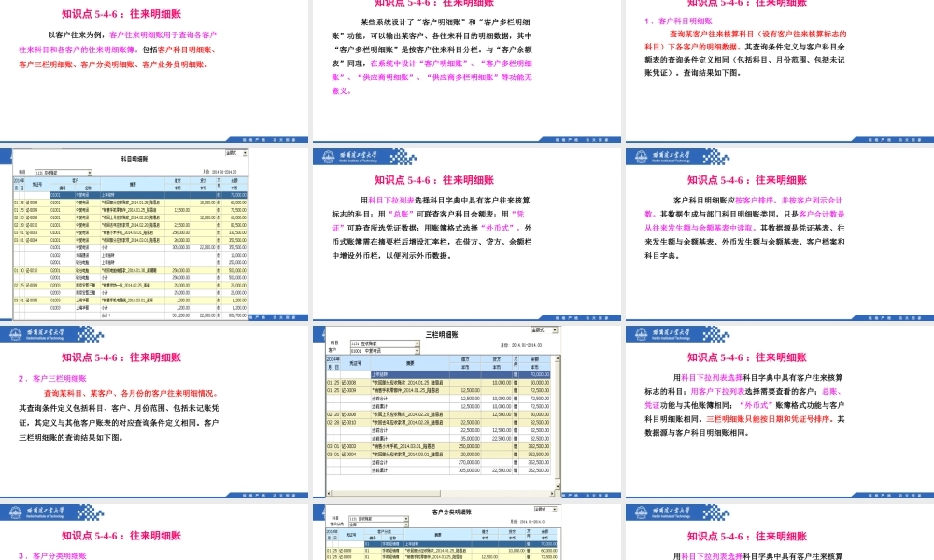This screenshot has width=934, height=560.
Task: Click the university logo on the 客户三栏明细账 slide
Action: (x=14, y=333)
